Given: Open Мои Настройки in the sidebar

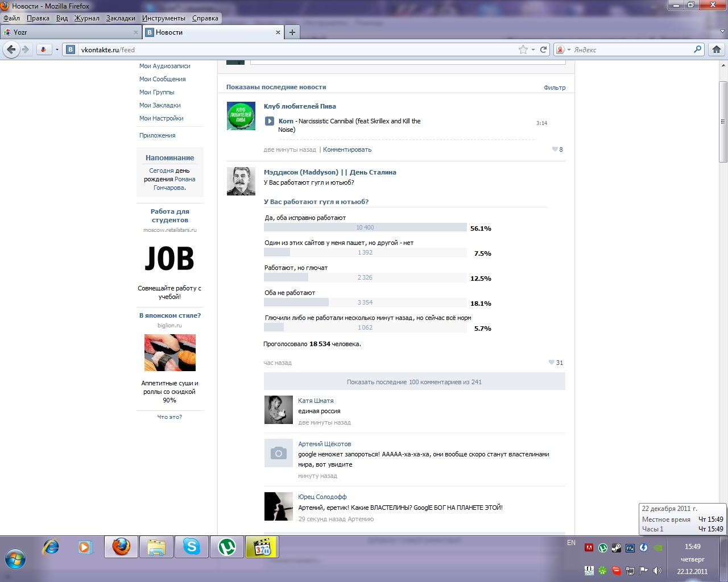Looking at the screenshot, I should coord(162,118).
